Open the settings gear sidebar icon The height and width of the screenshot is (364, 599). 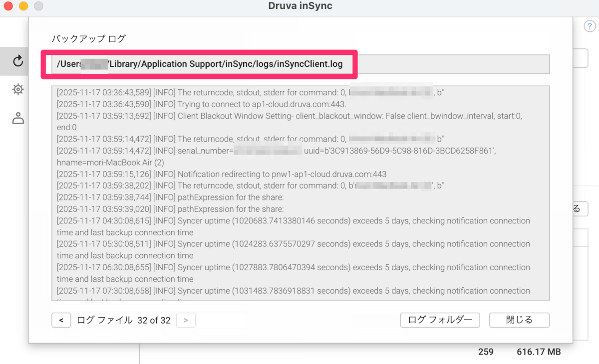18,89
